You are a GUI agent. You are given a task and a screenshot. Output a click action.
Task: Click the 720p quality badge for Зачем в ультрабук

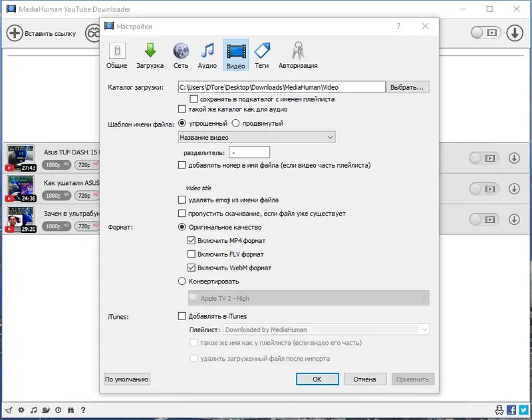(x=87, y=226)
